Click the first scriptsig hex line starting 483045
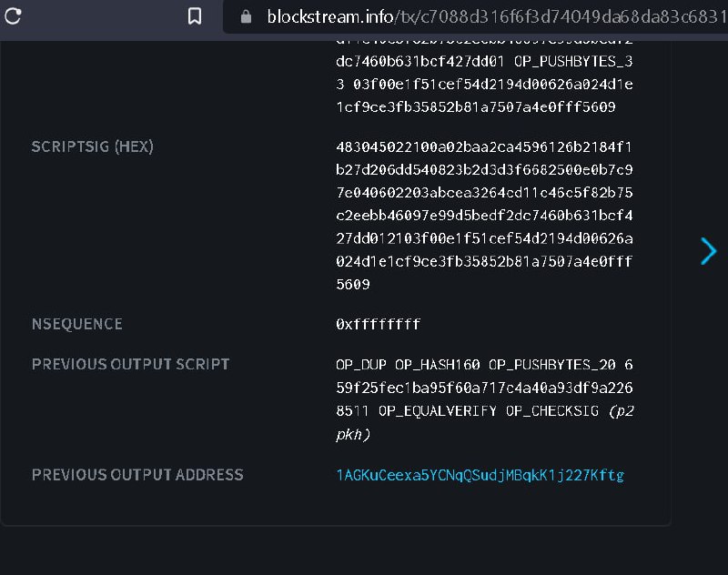This screenshot has height=575, width=728. tap(484, 147)
